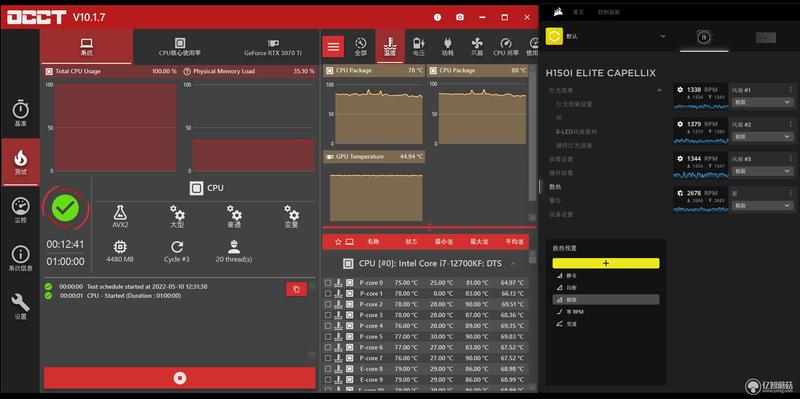The height and width of the screenshot is (399, 800).
Task: Switch to the CPU核心使用率 tab
Action: point(180,46)
